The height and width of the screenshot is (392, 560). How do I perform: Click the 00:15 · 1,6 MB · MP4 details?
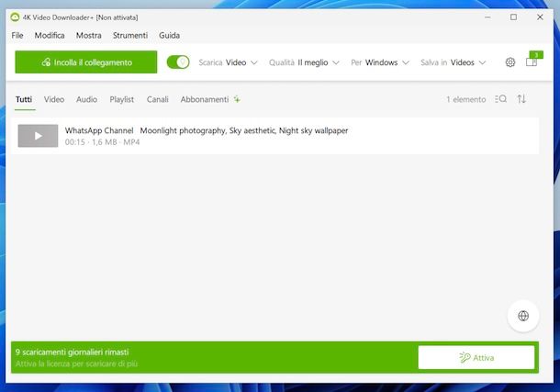102,142
